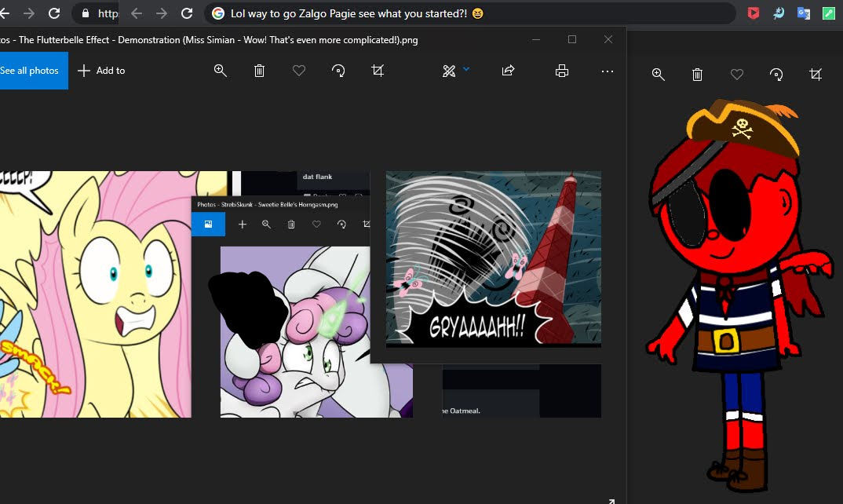Click Zoom magnifier in front Photos window
This screenshot has height=504, width=843.
[220, 71]
